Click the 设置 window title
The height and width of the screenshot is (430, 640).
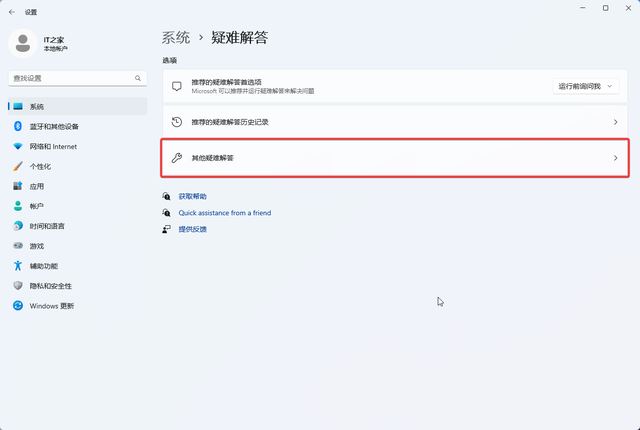[31, 12]
